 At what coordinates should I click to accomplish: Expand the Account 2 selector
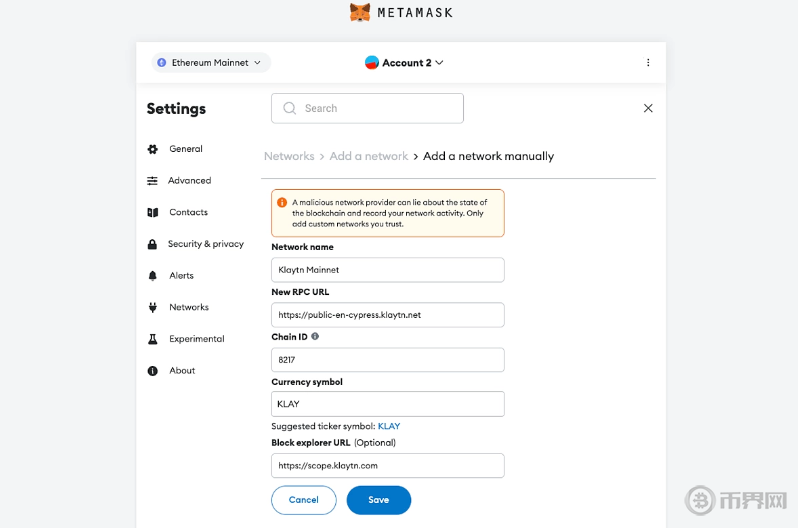click(405, 63)
